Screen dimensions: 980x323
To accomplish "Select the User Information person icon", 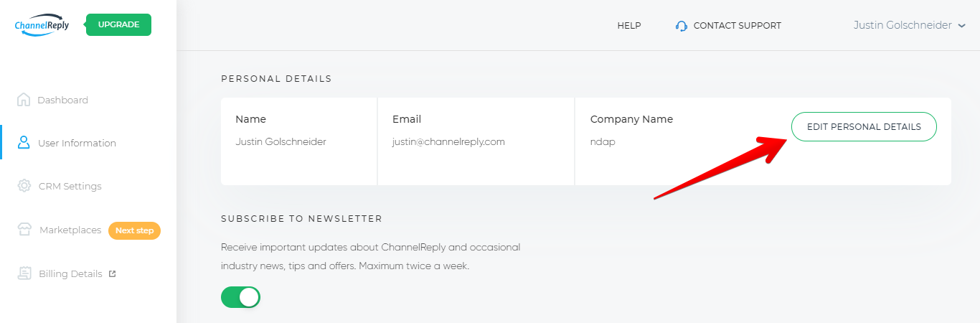I will point(24,142).
